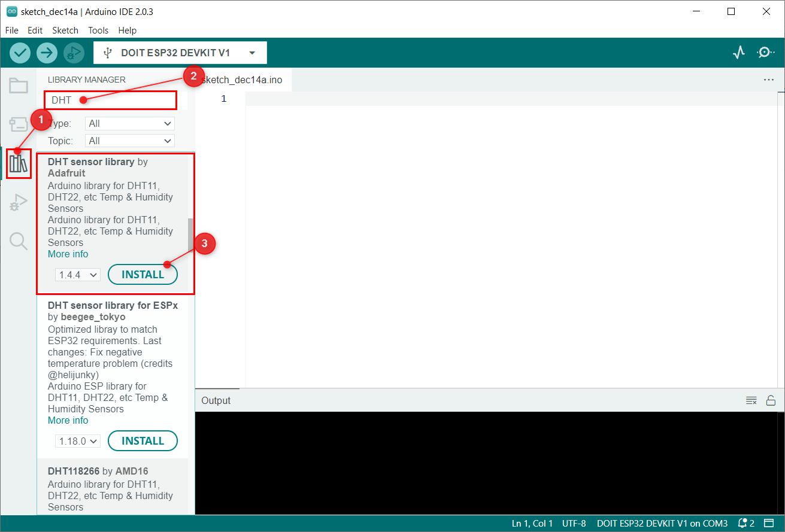Click the Arduino logo in title bar
The image size is (785, 532).
(11, 11)
